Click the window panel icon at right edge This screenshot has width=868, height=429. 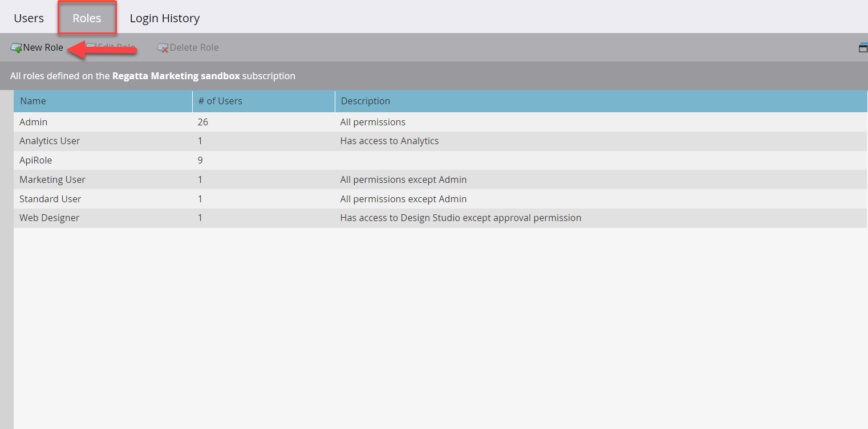pos(863,47)
